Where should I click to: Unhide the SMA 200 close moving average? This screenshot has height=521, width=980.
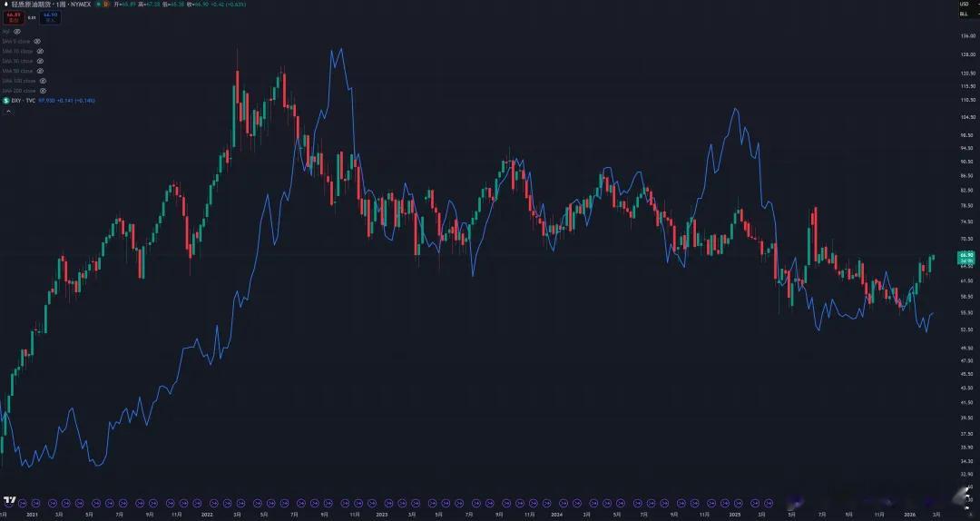[x=44, y=91]
